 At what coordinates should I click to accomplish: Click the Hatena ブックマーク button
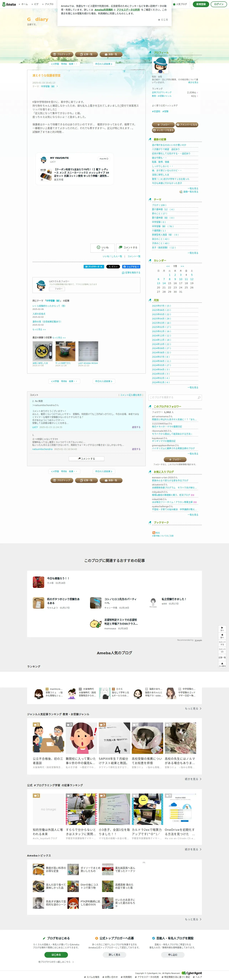(94, 267)
